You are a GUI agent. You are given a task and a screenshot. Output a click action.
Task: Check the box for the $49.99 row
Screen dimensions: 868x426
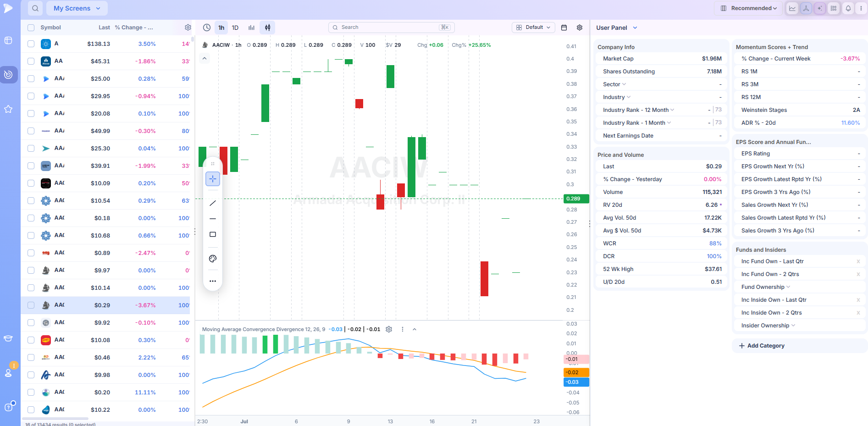click(31, 131)
